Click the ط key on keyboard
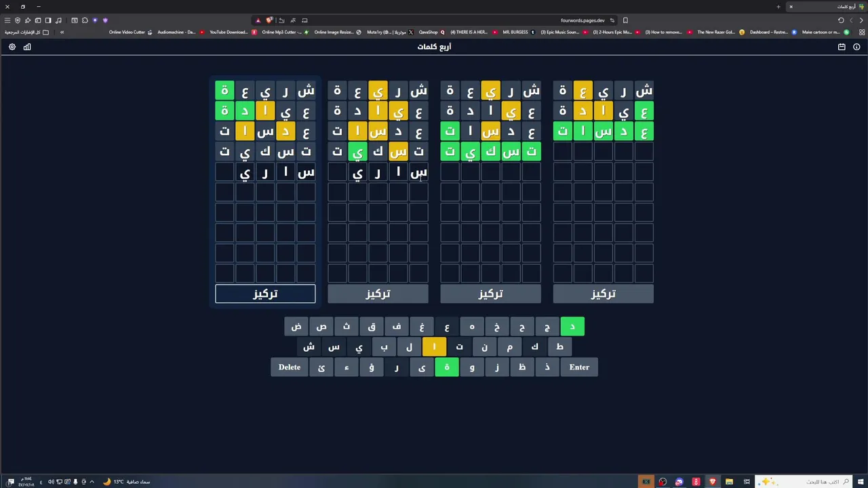The image size is (868, 488). (559, 347)
